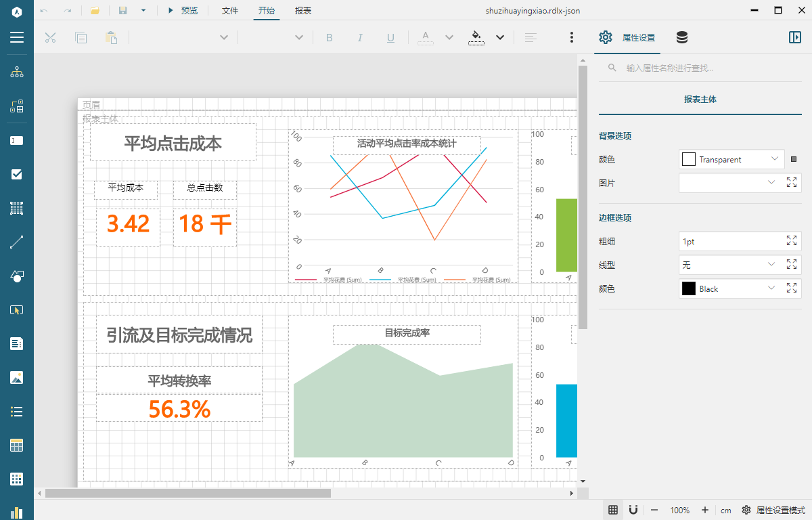Viewport: 812px width, 520px height.
Task: Click the fill color bucket icon
Action: (x=476, y=37)
